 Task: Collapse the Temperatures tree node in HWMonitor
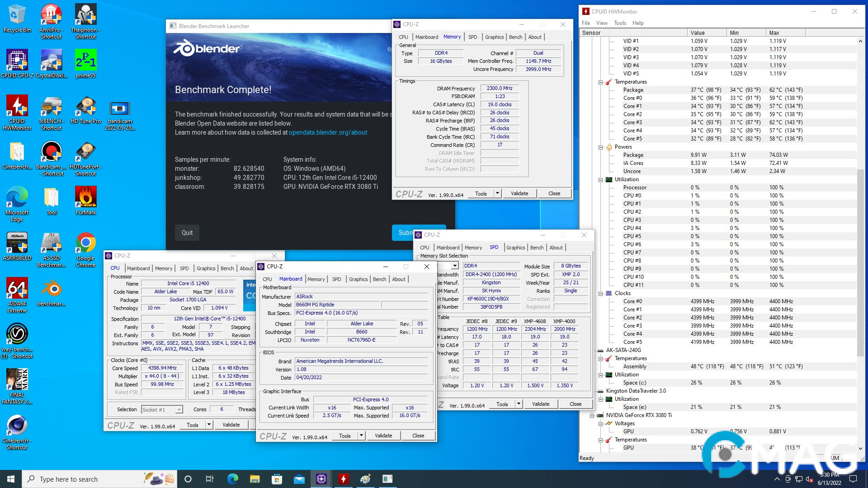(601, 82)
